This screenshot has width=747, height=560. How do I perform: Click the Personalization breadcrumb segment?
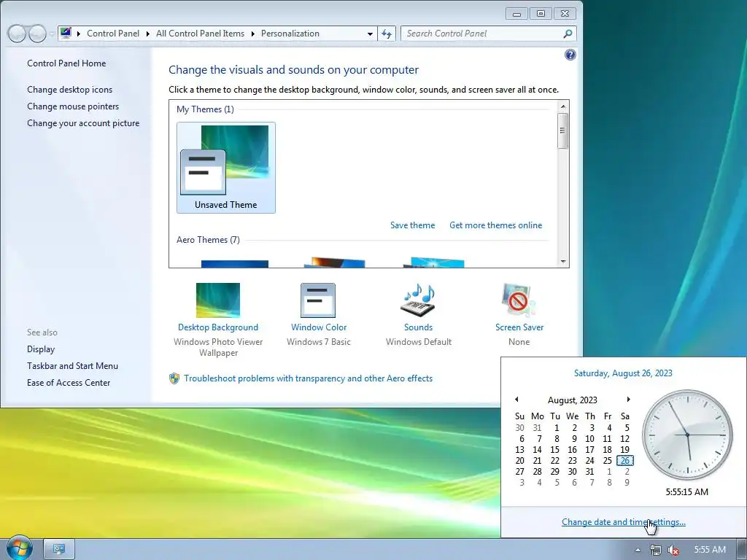[290, 34]
